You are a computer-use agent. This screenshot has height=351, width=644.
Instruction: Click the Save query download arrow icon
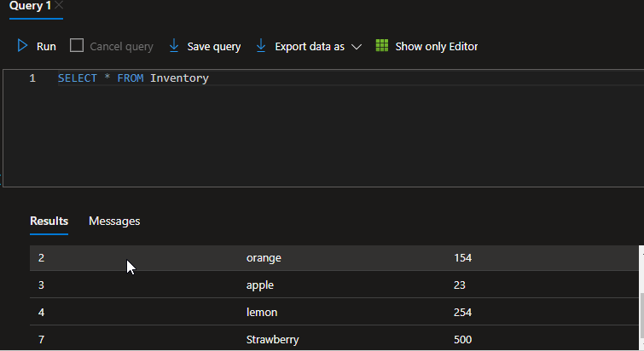[174, 45]
